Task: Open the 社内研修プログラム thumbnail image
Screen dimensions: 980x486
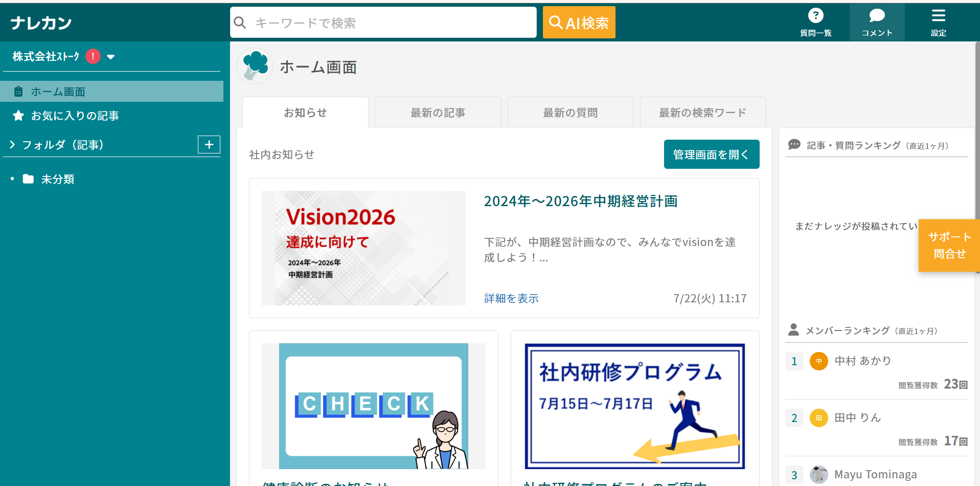Action: pyautogui.click(x=634, y=406)
